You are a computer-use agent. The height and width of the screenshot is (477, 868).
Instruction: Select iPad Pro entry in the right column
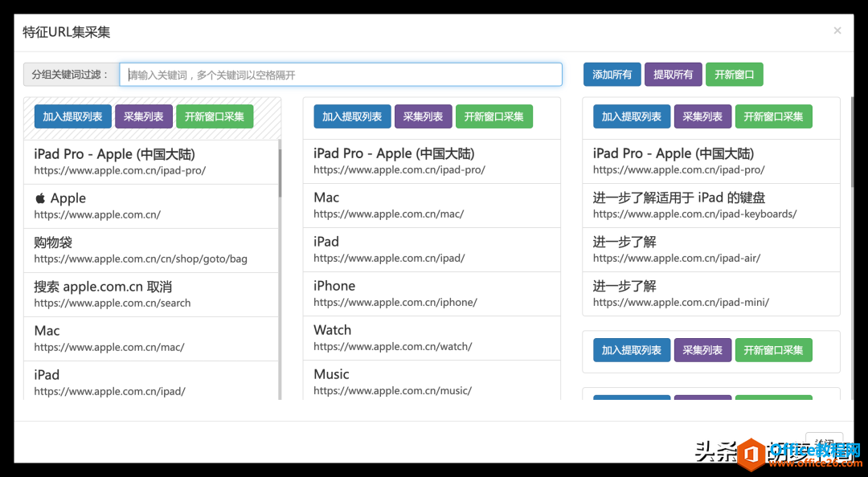(x=711, y=161)
